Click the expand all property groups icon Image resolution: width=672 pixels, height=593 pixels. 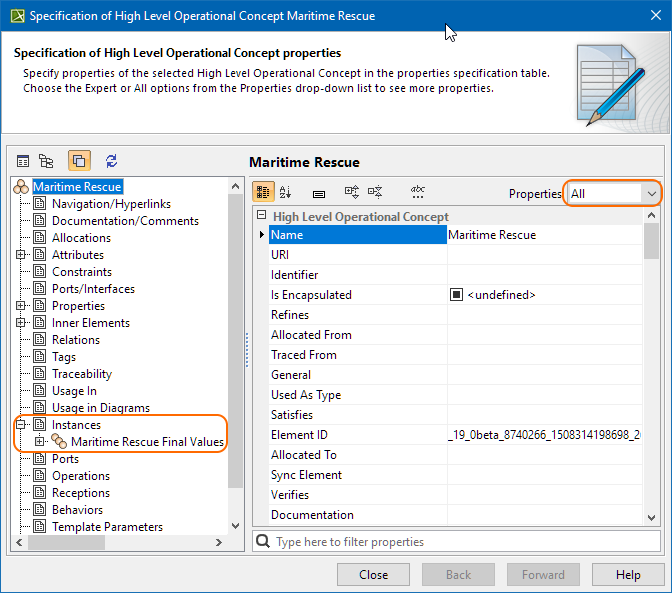[x=352, y=192]
